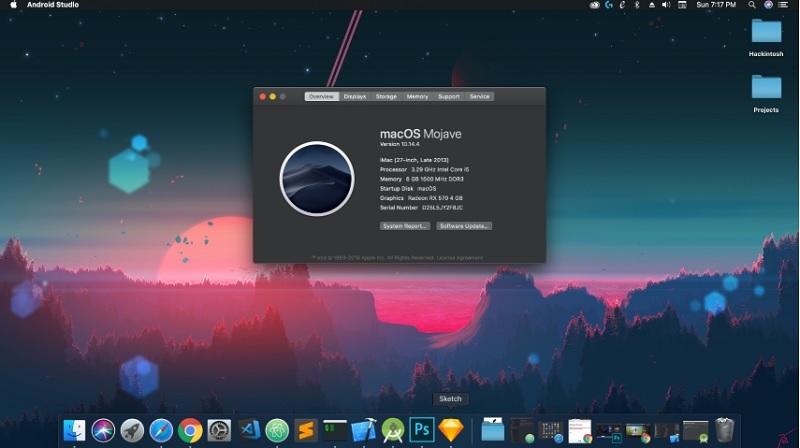Launch Sublime Text from the Dock

click(x=306, y=430)
